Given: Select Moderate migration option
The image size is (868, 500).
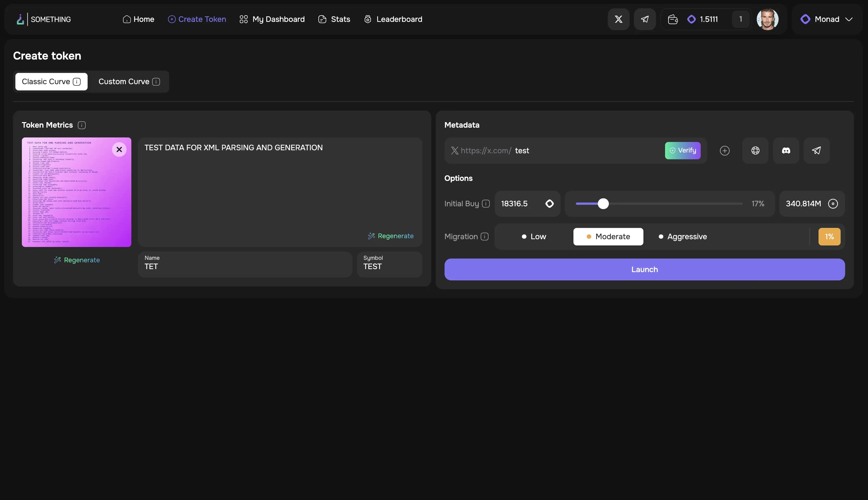Looking at the screenshot, I should point(608,237).
